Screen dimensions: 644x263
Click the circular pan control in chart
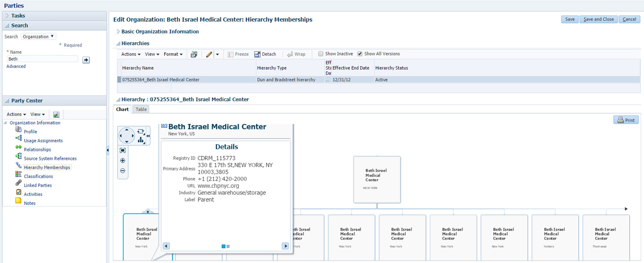(x=127, y=135)
